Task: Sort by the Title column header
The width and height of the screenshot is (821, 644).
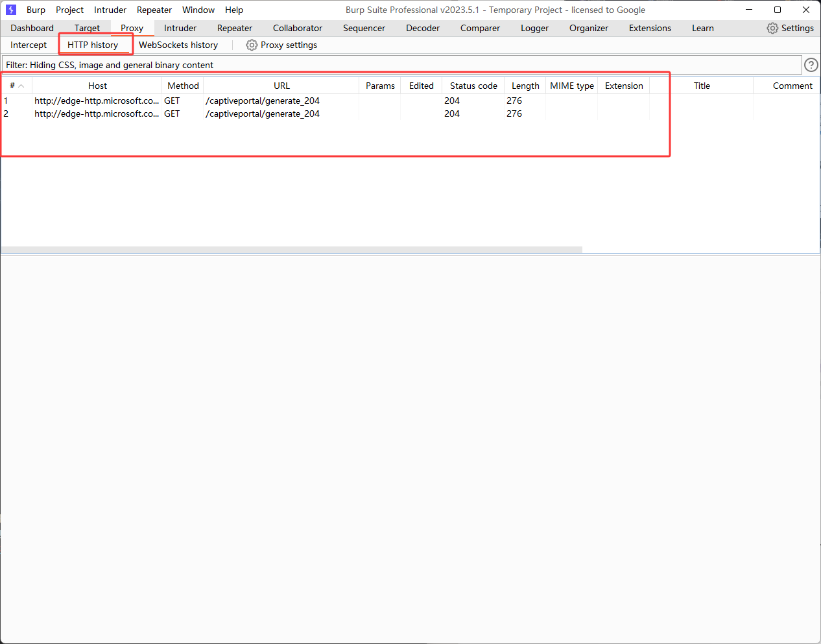Action: [702, 86]
